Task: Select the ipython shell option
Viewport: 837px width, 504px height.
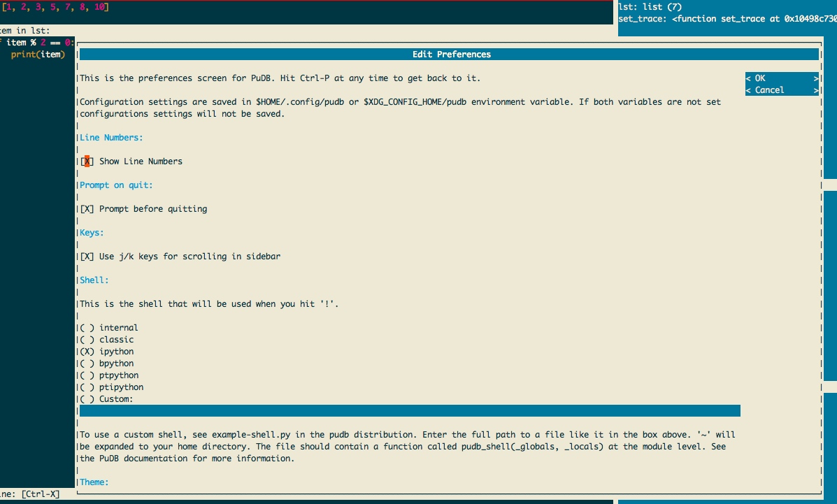Action: pyautogui.click(x=107, y=352)
